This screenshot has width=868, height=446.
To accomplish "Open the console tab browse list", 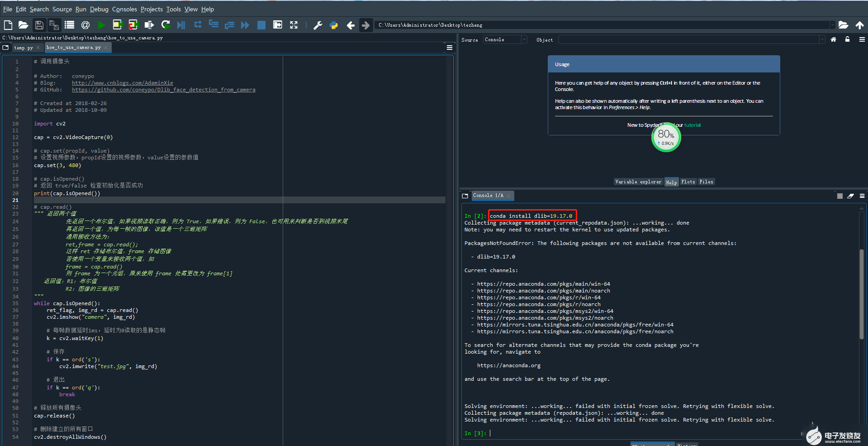I will coord(465,196).
